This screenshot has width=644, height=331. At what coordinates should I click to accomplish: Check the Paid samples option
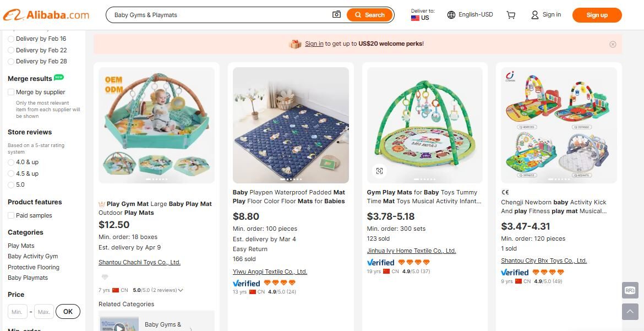pyautogui.click(x=11, y=215)
